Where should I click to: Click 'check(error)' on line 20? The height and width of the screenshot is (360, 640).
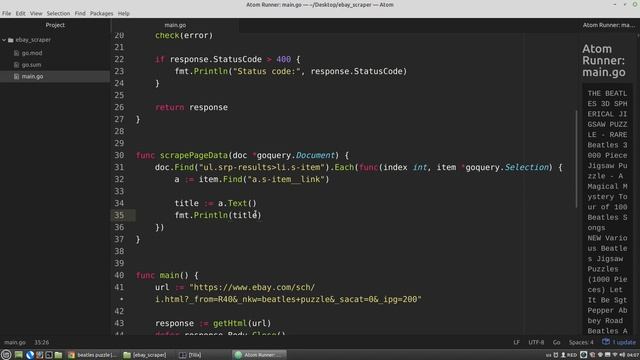(x=184, y=36)
